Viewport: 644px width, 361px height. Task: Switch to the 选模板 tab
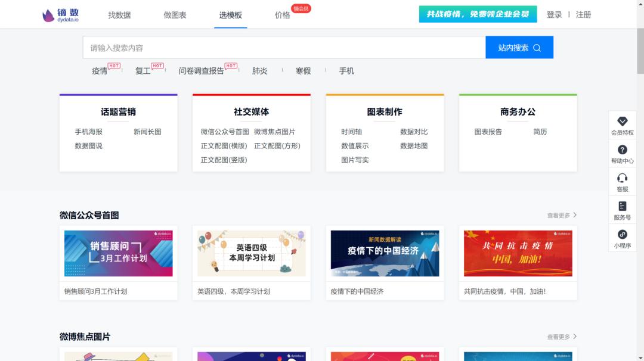(x=230, y=14)
